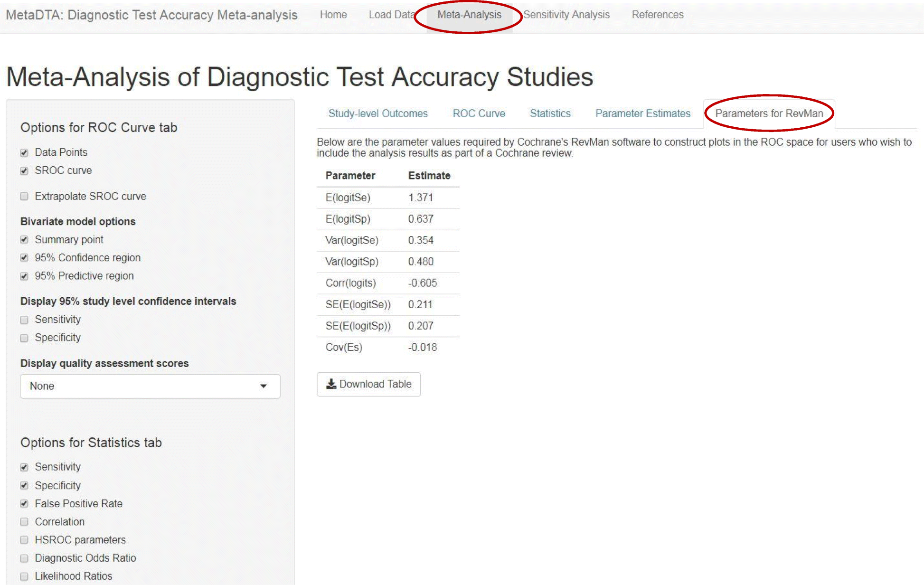Screen dimensions: 924x585
Task: Click the Corr(logits) parameter cell
Action: [350, 283]
